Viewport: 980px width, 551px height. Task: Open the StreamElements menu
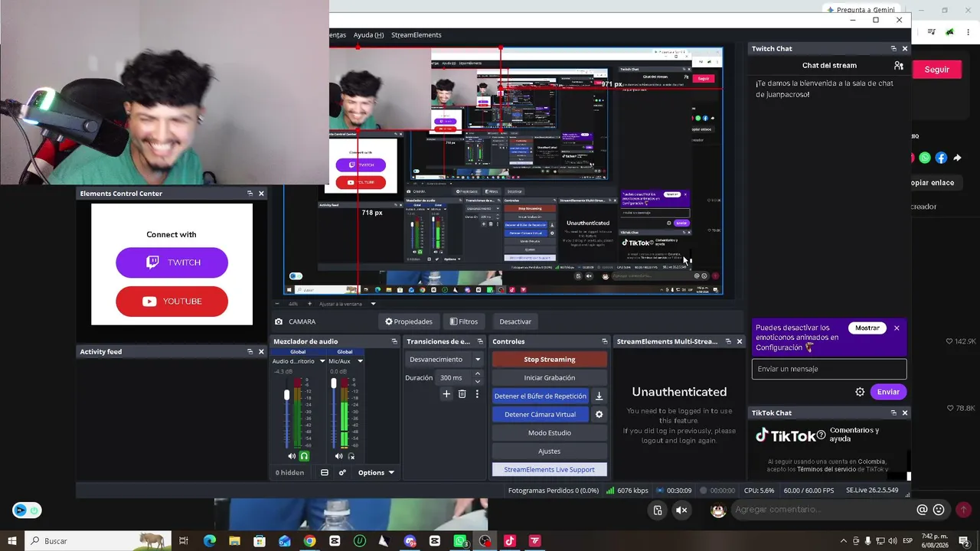pos(416,34)
